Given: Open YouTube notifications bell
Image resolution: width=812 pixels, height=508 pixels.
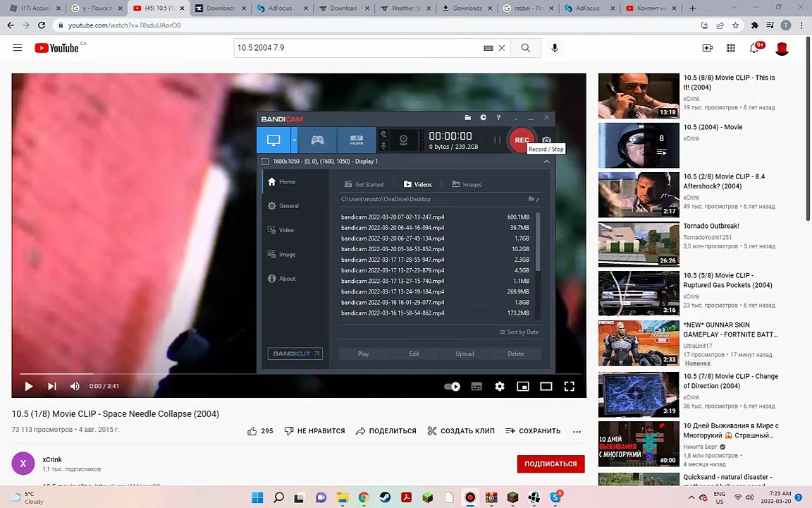Looking at the screenshot, I should coord(754,48).
